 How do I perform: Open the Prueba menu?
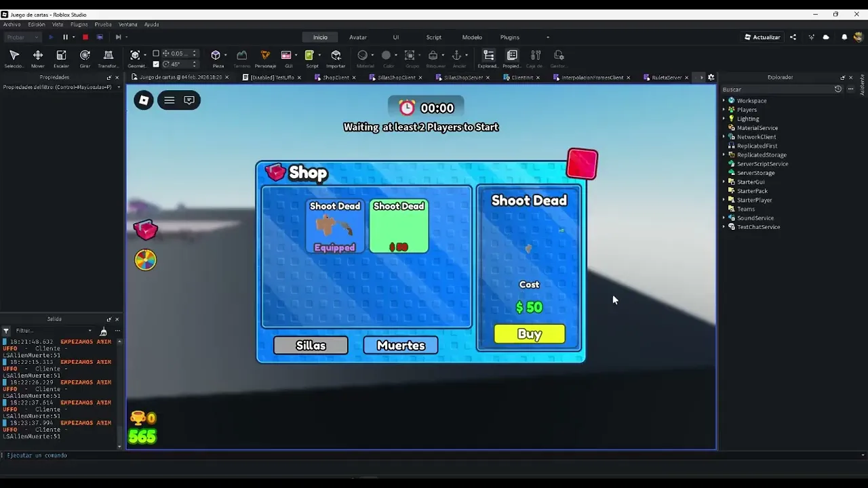[103, 24]
